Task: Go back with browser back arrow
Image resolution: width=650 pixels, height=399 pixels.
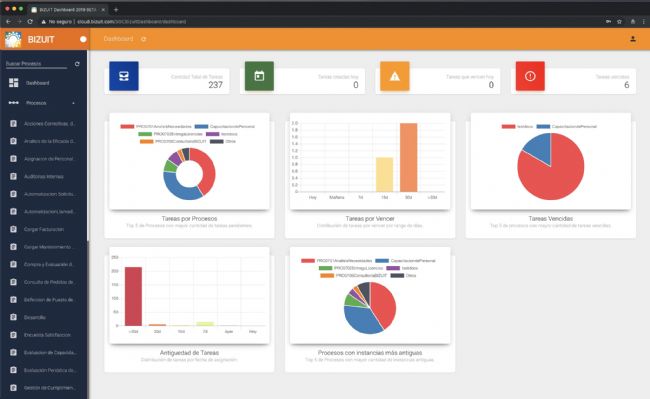Action: click(8, 21)
